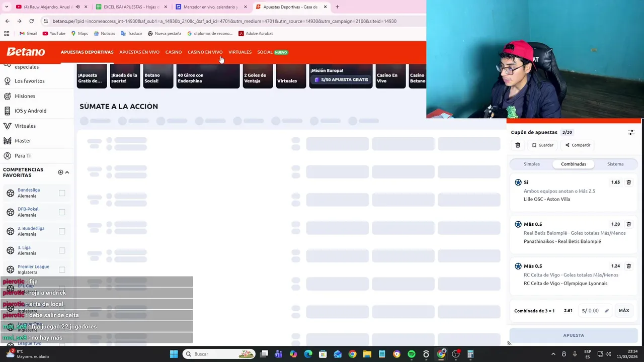Screen dimensions: 644x362
Task: Open Adobe Acrobat bookmark
Action: pyautogui.click(x=256, y=33)
